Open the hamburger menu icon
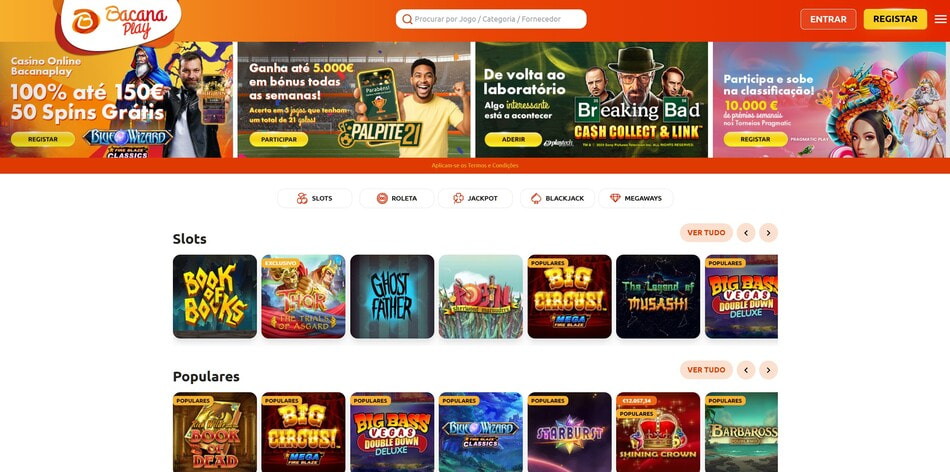950x472 pixels. point(940,19)
